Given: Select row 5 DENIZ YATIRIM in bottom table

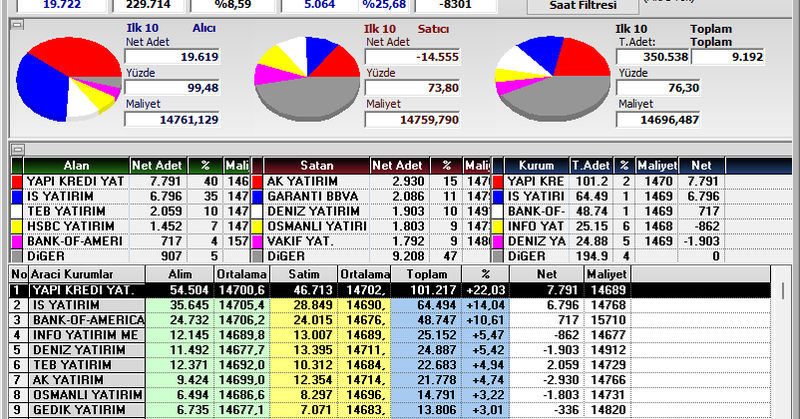Looking at the screenshot, I should 390,350.
